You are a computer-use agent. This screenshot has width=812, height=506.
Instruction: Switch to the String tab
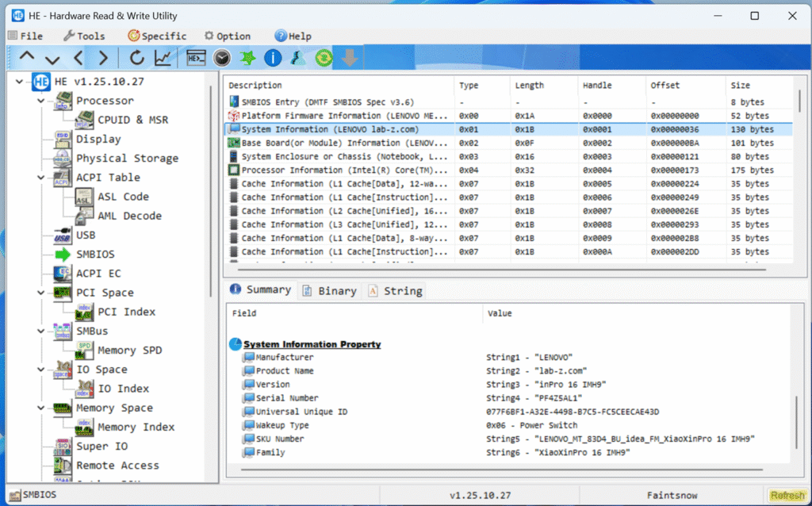(x=395, y=291)
